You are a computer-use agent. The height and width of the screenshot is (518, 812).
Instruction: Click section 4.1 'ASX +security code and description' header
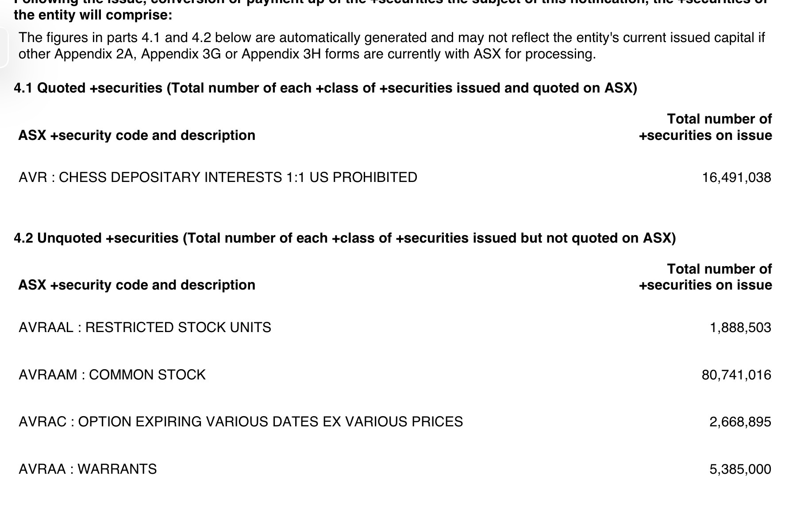click(137, 135)
